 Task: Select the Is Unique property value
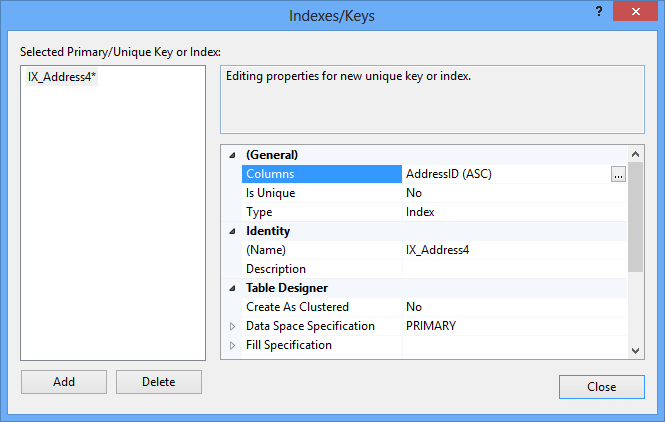505,193
